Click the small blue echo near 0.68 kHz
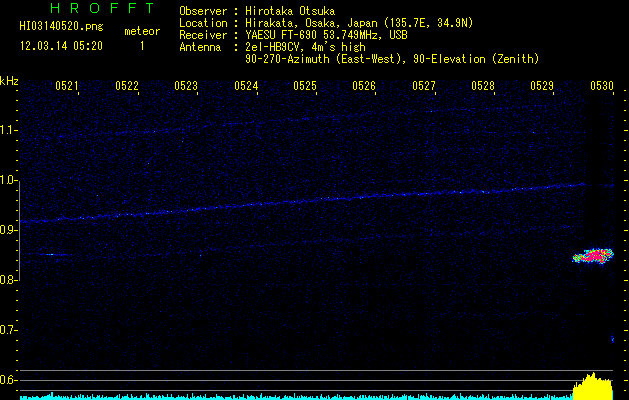Viewport: 629px width, 400px height. pyautogui.click(x=612, y=339)
